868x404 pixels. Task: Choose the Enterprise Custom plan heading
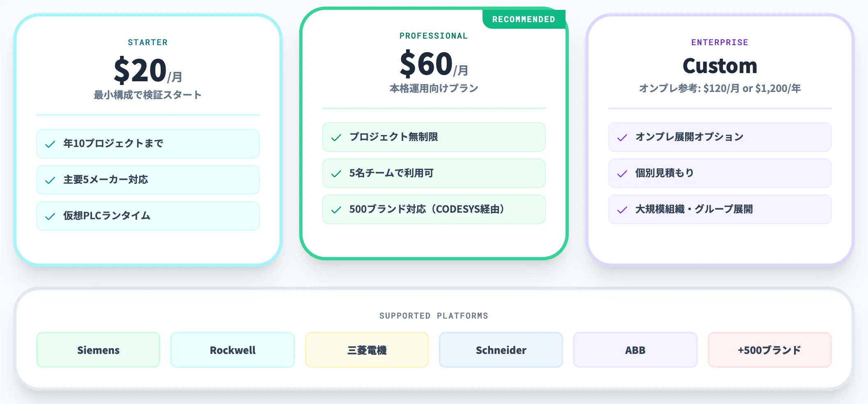720,66
